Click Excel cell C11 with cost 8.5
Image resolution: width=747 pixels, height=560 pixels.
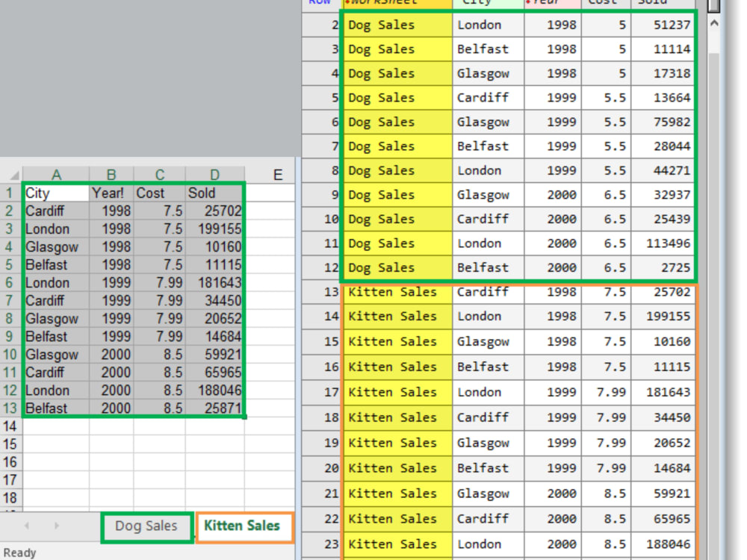pos(160,373)
